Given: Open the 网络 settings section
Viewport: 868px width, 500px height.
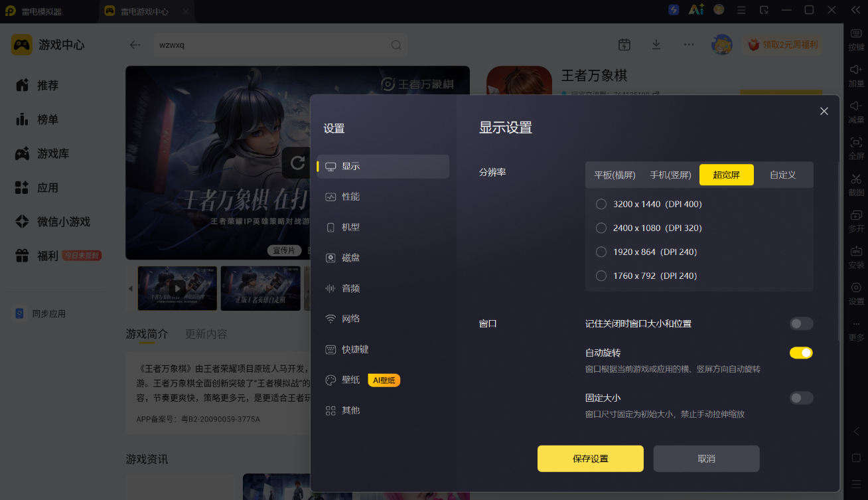Looking at the screenshot, I should (383, 319).
